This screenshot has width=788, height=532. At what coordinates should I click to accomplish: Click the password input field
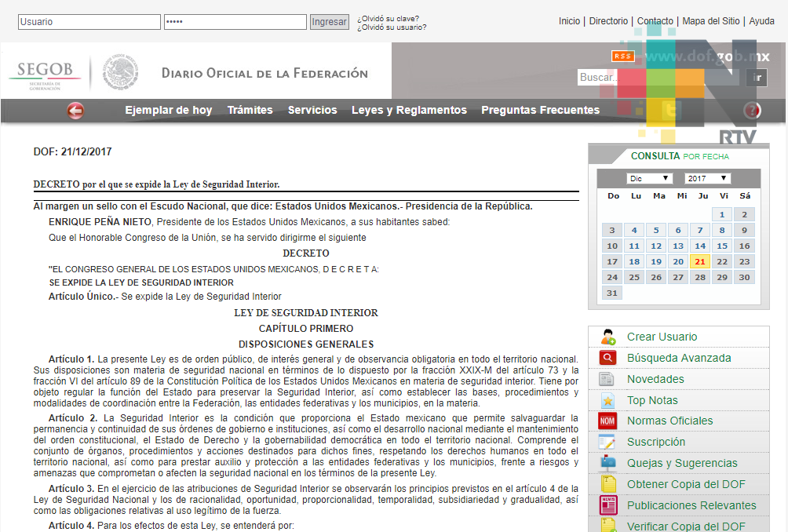pos(235,22)
